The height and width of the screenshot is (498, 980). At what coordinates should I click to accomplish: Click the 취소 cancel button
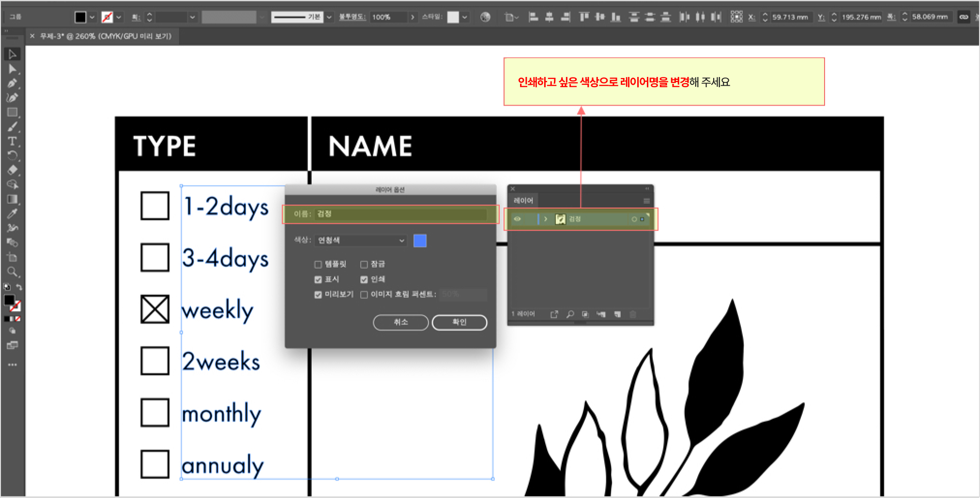(x=401, y=323)
